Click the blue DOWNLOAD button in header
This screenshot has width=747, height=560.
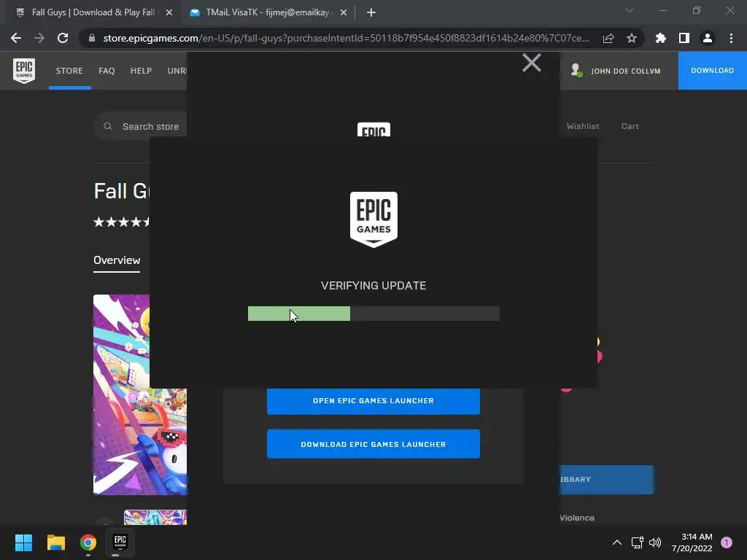click(x=712, y=71)
